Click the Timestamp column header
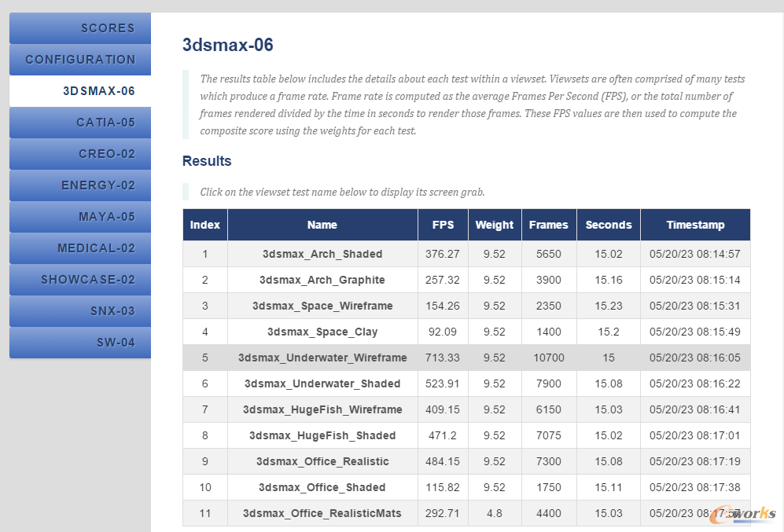 (x=695, y=225)
